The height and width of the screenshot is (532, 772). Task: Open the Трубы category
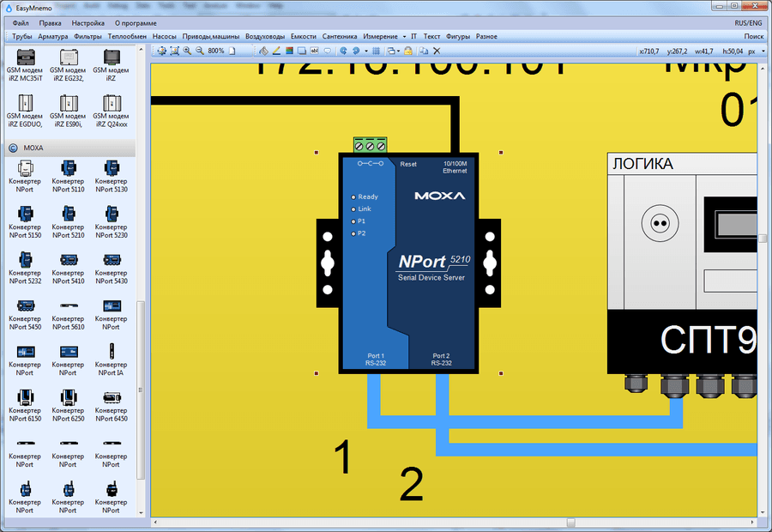pos(22,36)
